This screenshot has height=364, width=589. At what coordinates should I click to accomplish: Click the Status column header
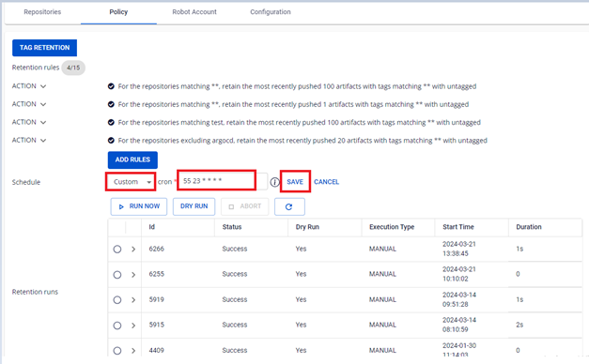tap(232, 227)
